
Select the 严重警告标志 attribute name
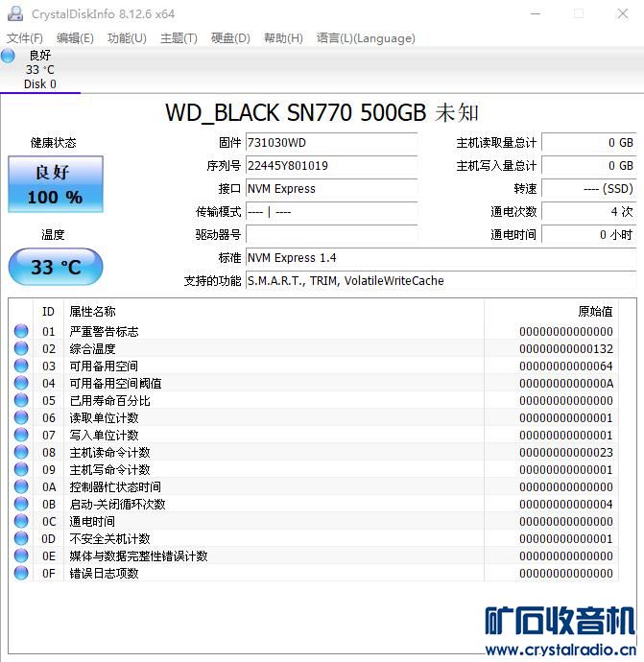click(x=104, y=331)
